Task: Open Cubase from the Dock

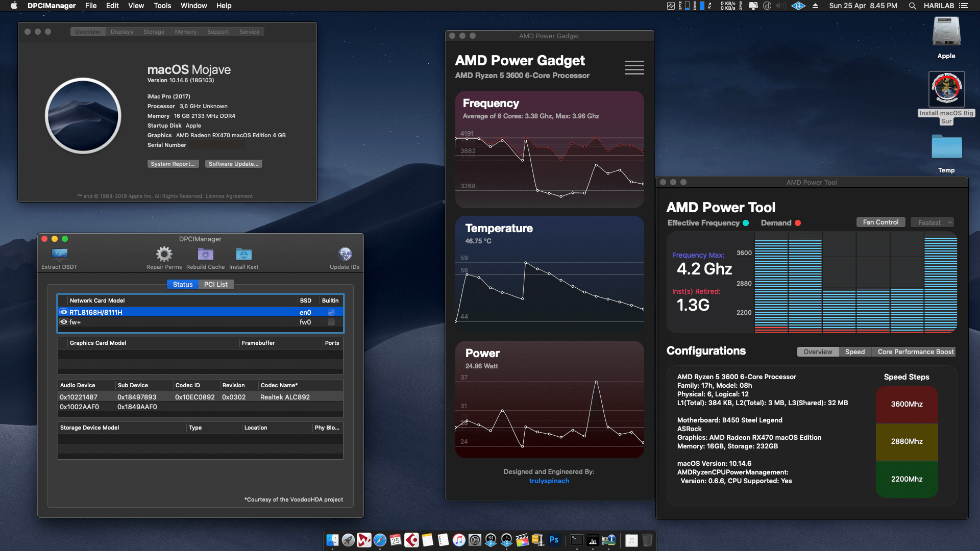Action: [x=411, y=540]
